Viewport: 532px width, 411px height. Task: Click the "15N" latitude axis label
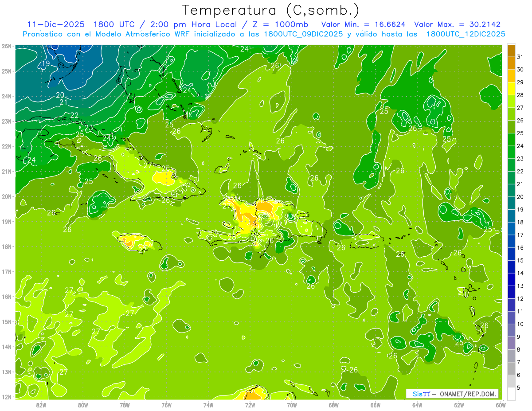point(6,322)
